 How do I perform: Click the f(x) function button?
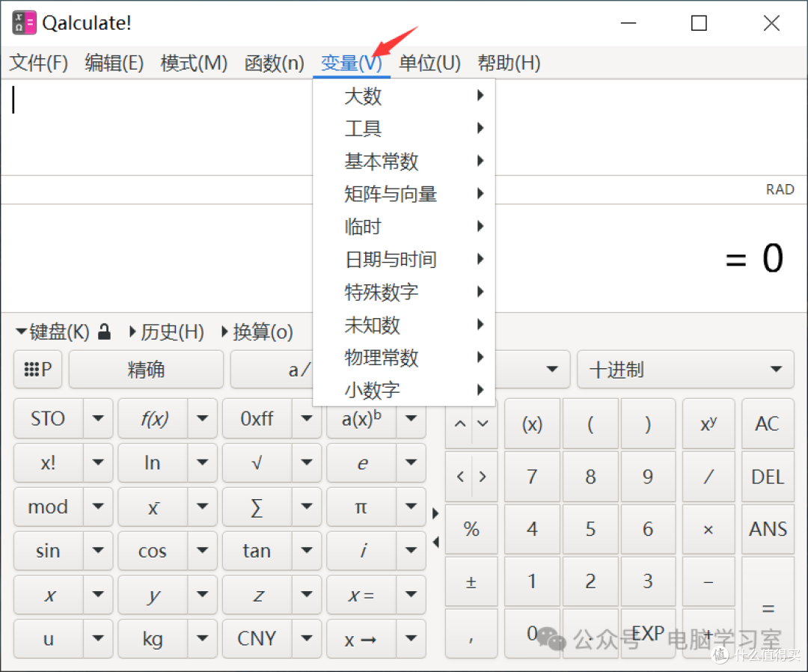pyautogui.click(x=153, y=418)
